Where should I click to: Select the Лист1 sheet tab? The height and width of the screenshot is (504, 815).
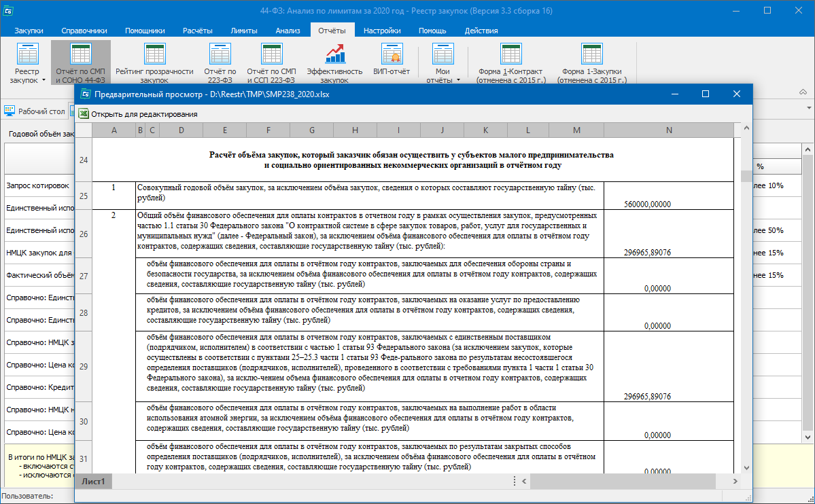coord(94,481)
